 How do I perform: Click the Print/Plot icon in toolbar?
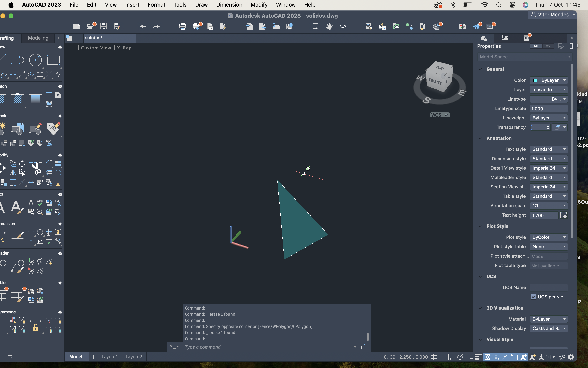(183, 26)
